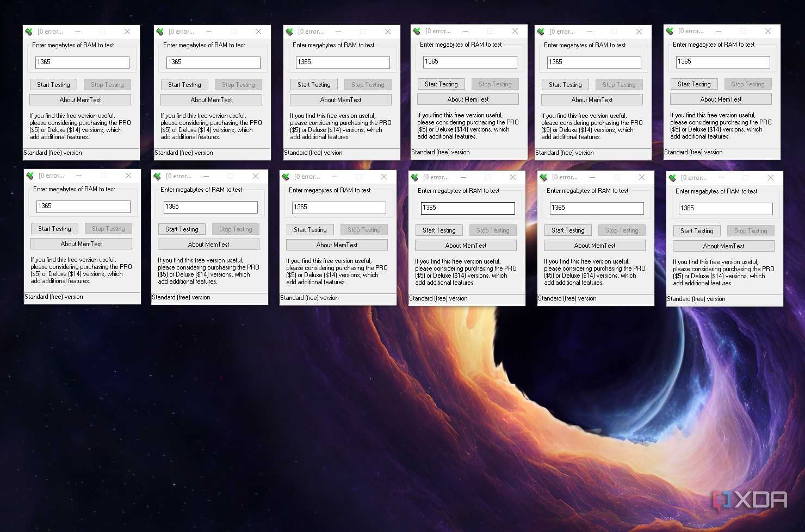Image resolution: width=805 pixels, height=532 pixels.
Task: Click MemTest icon of second window, top row
Action: (160, 32)
